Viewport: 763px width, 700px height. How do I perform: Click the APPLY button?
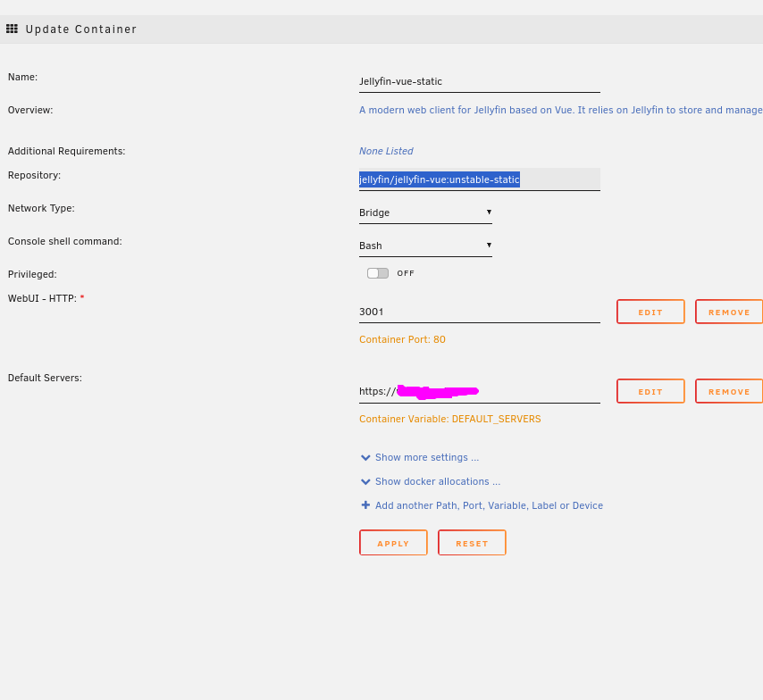[393, 542]
